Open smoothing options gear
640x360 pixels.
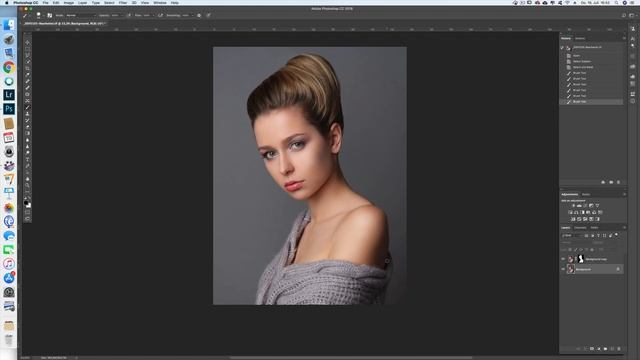tap(199, 16)
